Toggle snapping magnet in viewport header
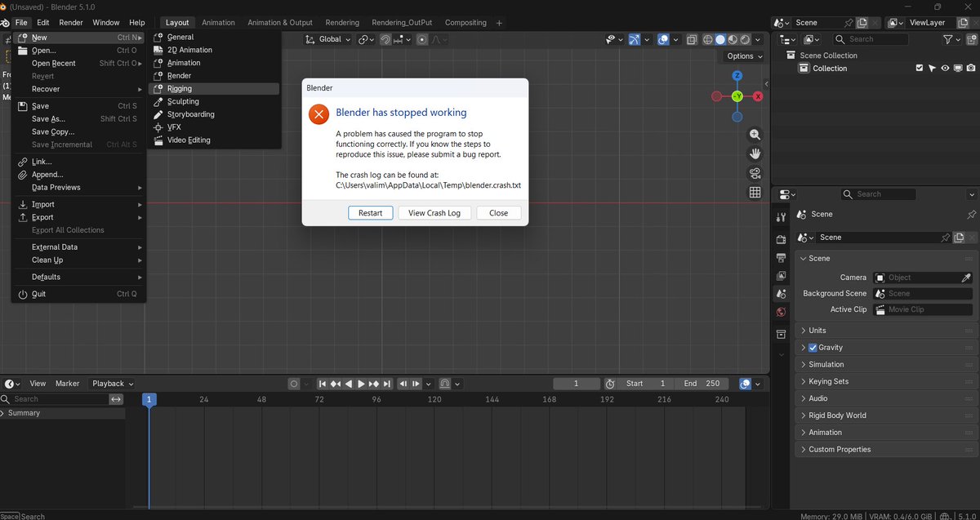 [x=385, y=39]
